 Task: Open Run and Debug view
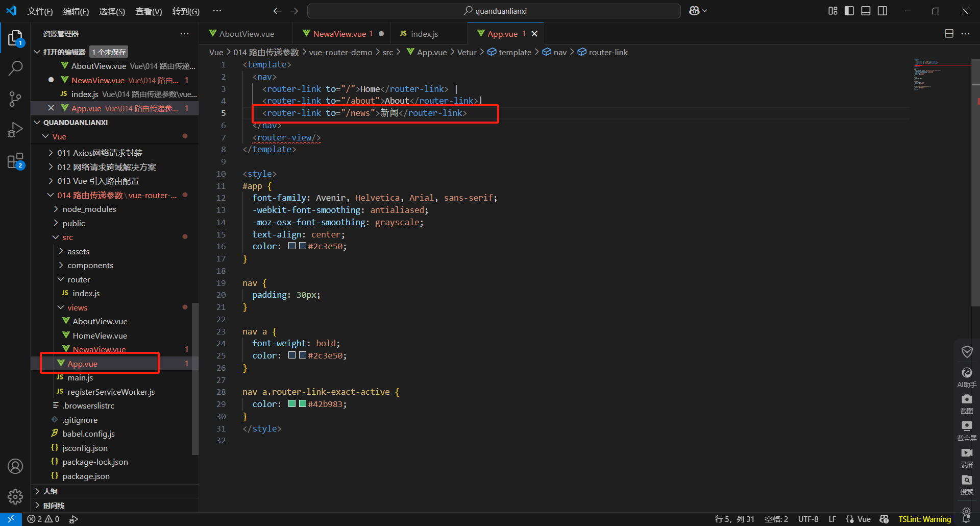(x=15, y=130)
